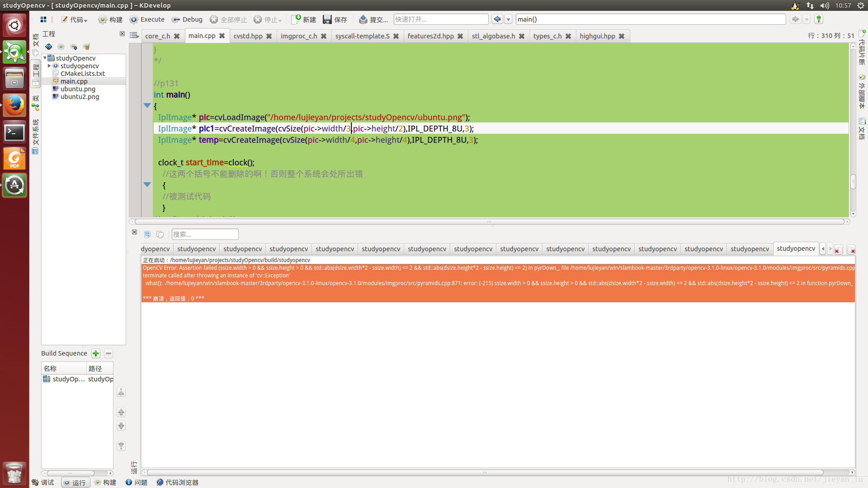
Task: Open the 问题 problems bottom tab
Action: click(137, 483)
